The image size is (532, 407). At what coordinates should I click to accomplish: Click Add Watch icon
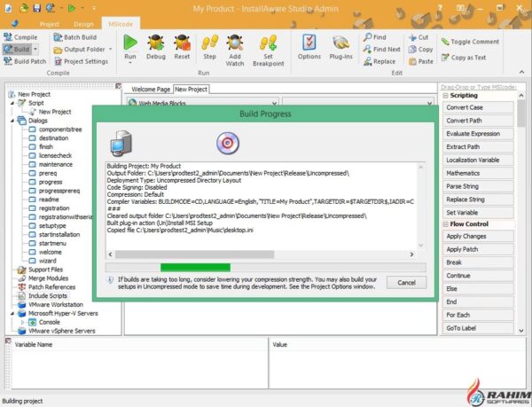[x=235, y=43]
